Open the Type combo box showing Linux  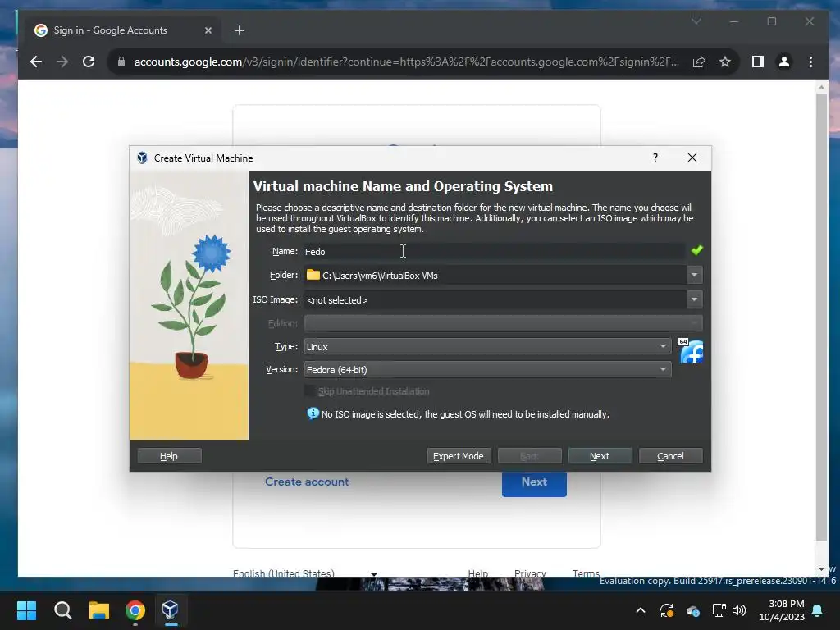click(x=487, y=347)
